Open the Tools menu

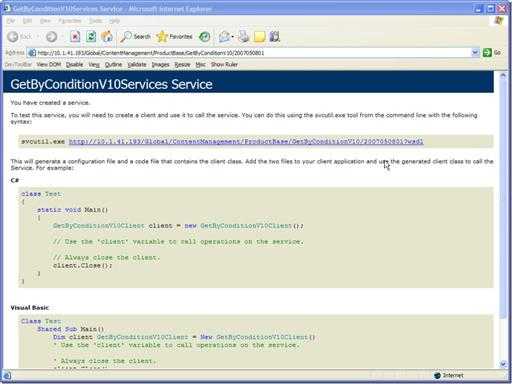point(95,21)
